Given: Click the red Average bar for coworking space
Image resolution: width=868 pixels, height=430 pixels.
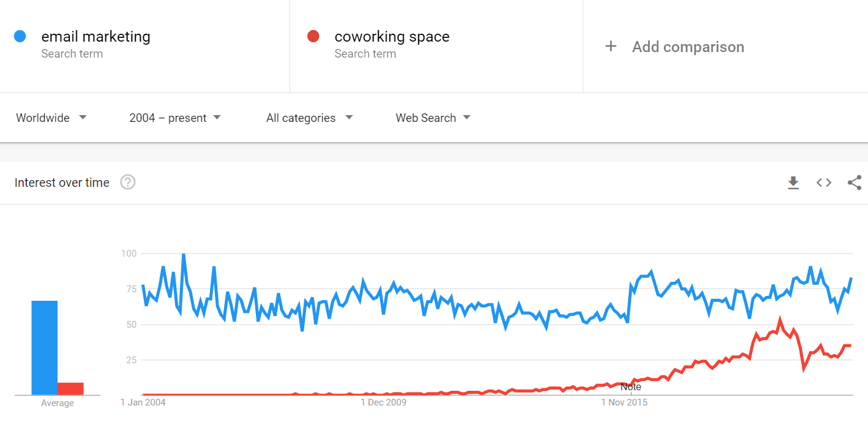Looking at the screenshot, I should pyautogui.click(x=71, y=388).
